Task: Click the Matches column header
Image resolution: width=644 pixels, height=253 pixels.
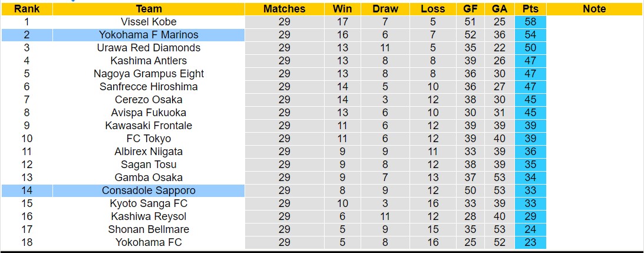Action: point(284,9)
